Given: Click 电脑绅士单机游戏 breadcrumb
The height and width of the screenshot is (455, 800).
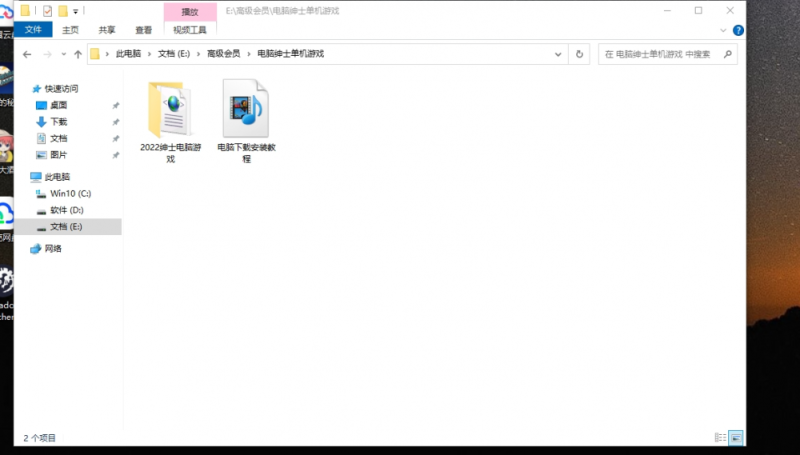Looking at the screenshot, I should coord(291,54).
